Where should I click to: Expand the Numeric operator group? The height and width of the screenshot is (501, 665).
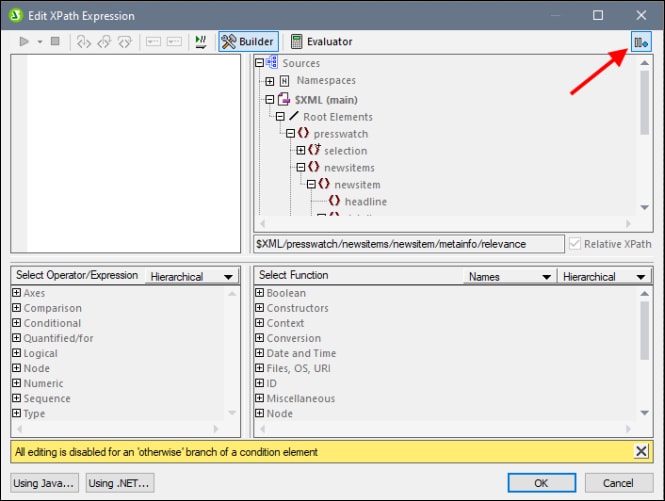[16, 383]
